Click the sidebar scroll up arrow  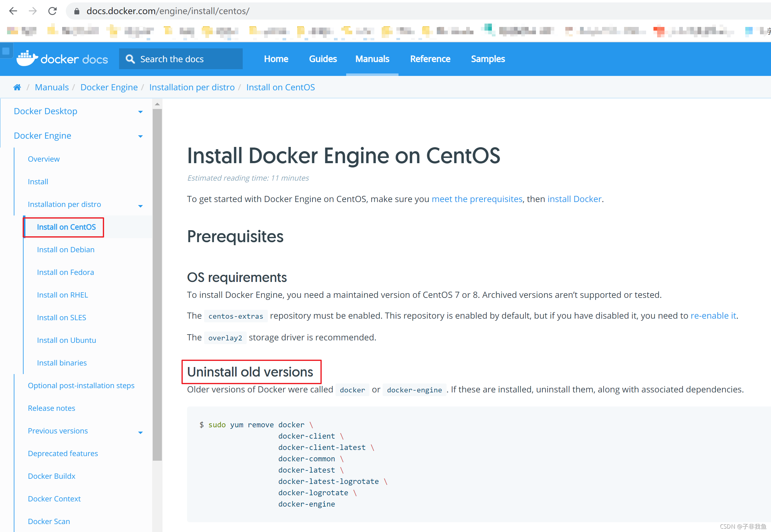point(157,104)
